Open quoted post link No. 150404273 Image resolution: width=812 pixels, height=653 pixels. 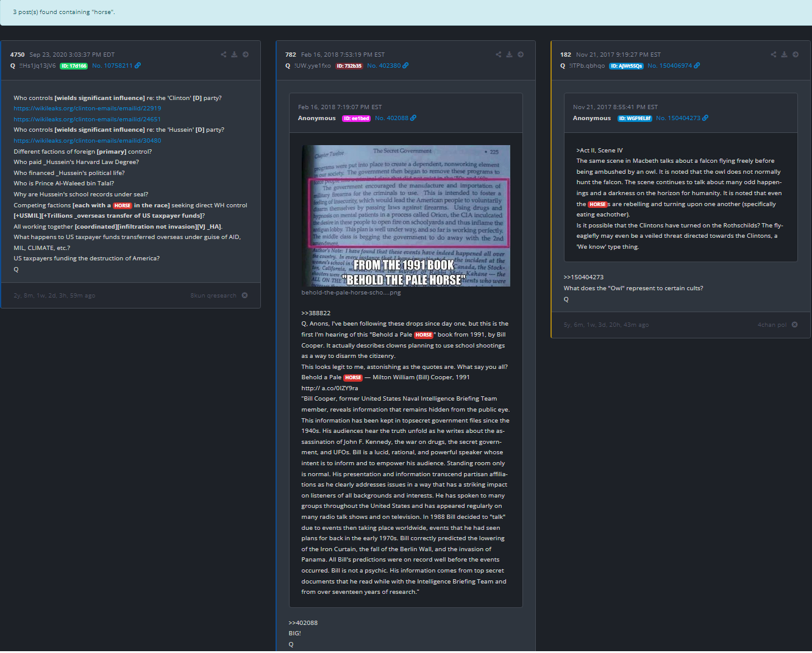[678, 118]
